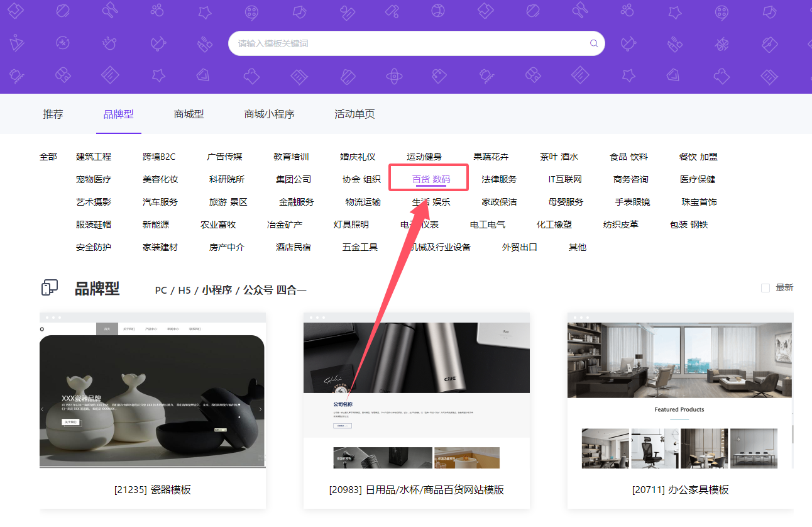Filter by 法律服务 category
812x527 pixels.
(499, 179)
